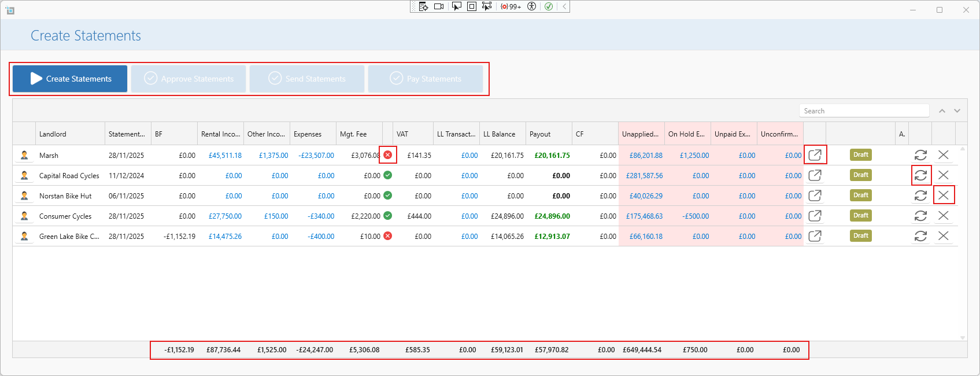The height and width of the screenshot is (376, 980).
Task: Click red error icon on Marsh row
Action: click(388, 155)
